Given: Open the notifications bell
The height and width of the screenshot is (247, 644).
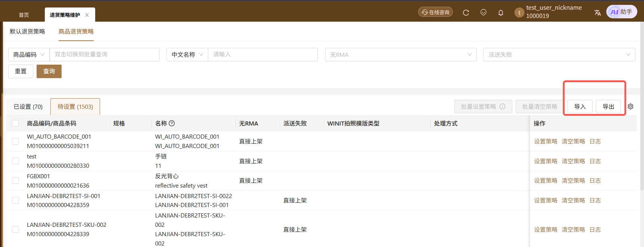Looking at the screenshot, I should coord(501,12).
